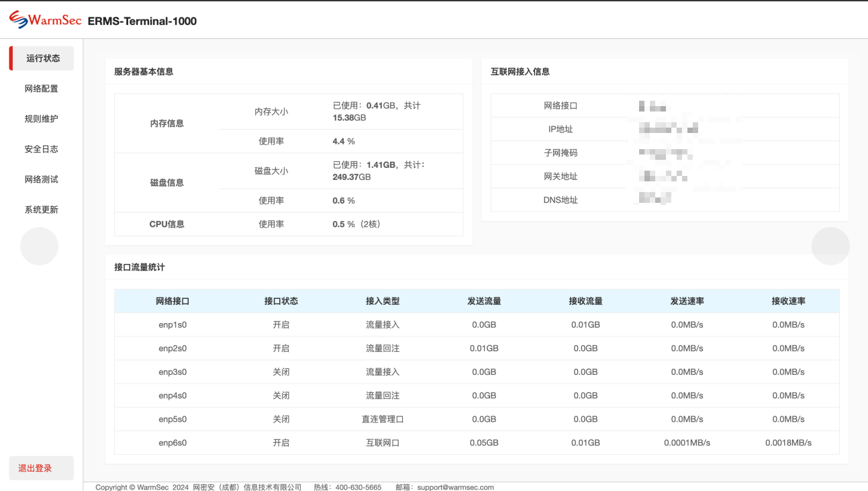
Task: Select the 服务器基本信息 panel heading
Action: [x=144, y=71]
